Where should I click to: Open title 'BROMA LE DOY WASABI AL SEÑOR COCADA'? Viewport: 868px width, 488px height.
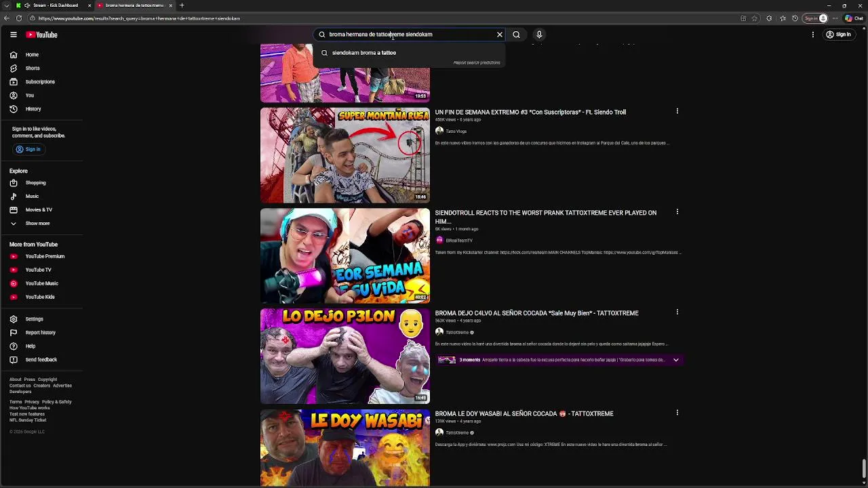[x=524, y=413]
